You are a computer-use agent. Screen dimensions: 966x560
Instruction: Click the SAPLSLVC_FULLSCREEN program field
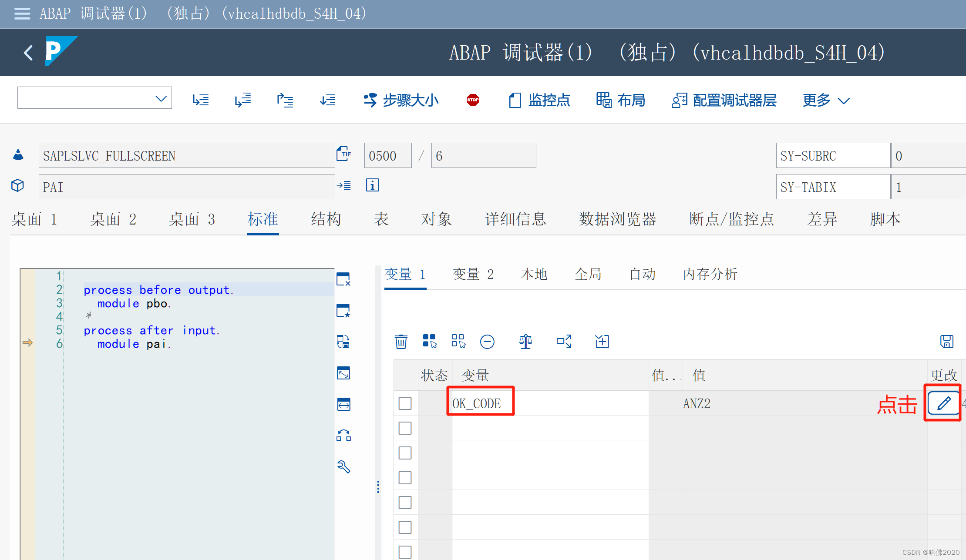(x=186, y=156)
